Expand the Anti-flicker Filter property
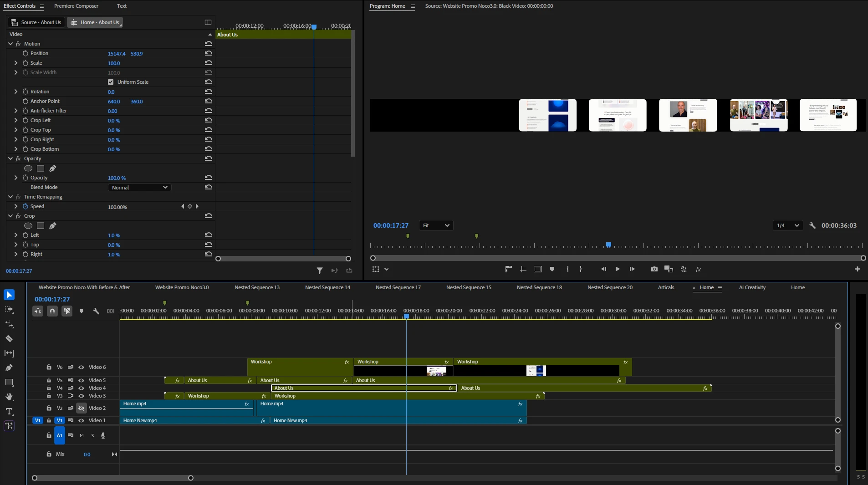 [16, 111]
